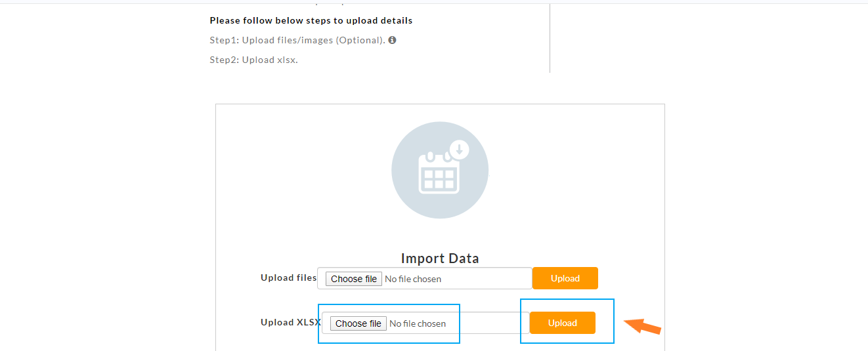Click 'Please follow below steps' heading
The height and width of the screenshot is (351, 868).
311,20
